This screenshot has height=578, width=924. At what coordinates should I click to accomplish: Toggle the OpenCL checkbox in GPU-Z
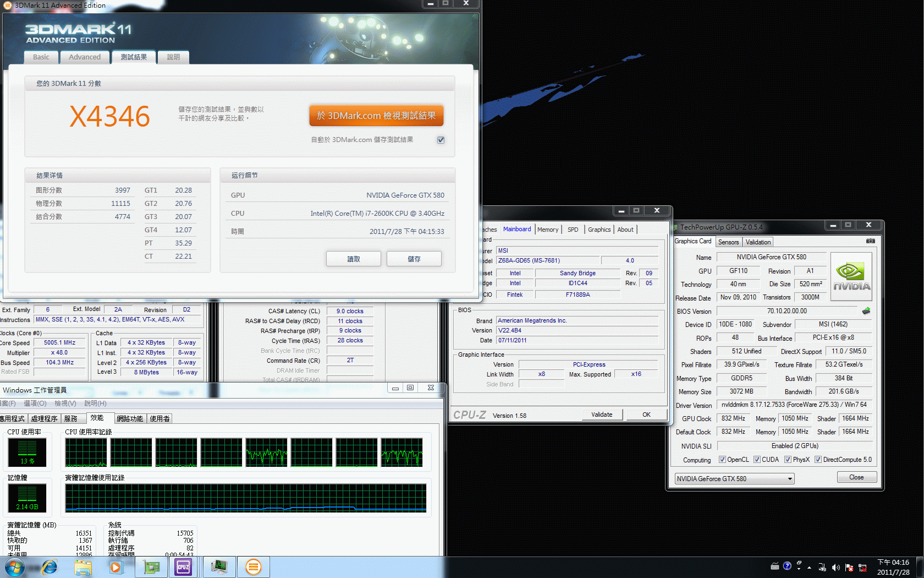[x=722, y=460]
